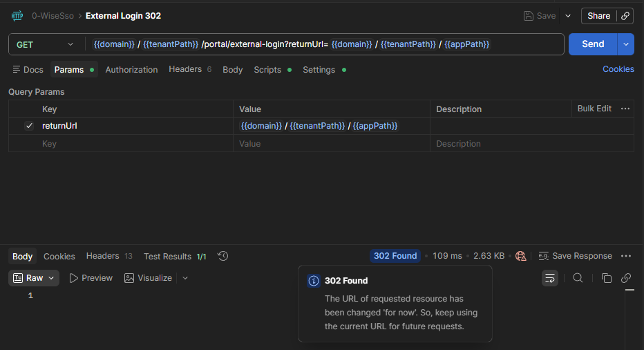
Task: Toggle word wrap in response body
Action: pos(550,278)
